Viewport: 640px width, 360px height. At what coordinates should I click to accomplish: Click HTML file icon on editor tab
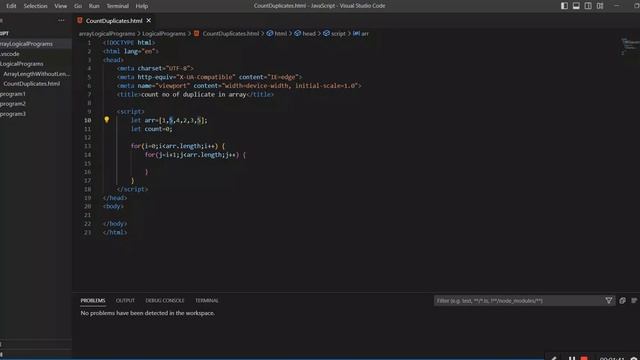(x=80, y=20)
